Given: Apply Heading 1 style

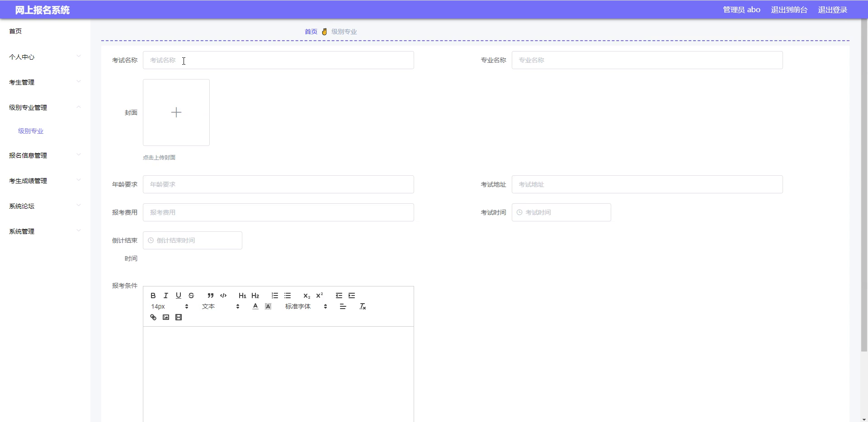Looking at the screenshot, I should pyautogui.click(x=242, y=295).
